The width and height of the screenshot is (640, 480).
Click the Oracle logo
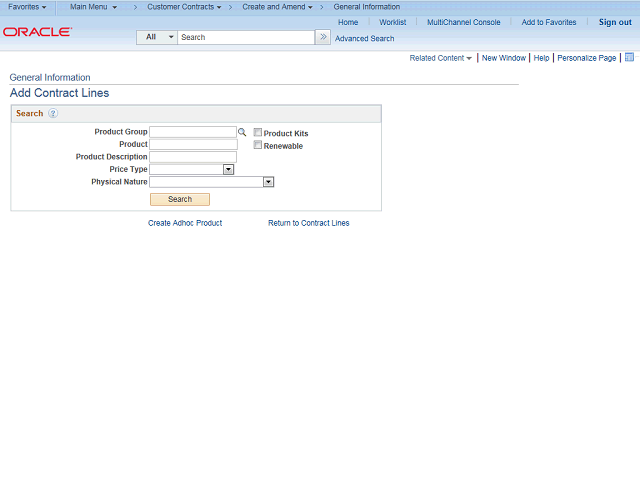(37, 32)
